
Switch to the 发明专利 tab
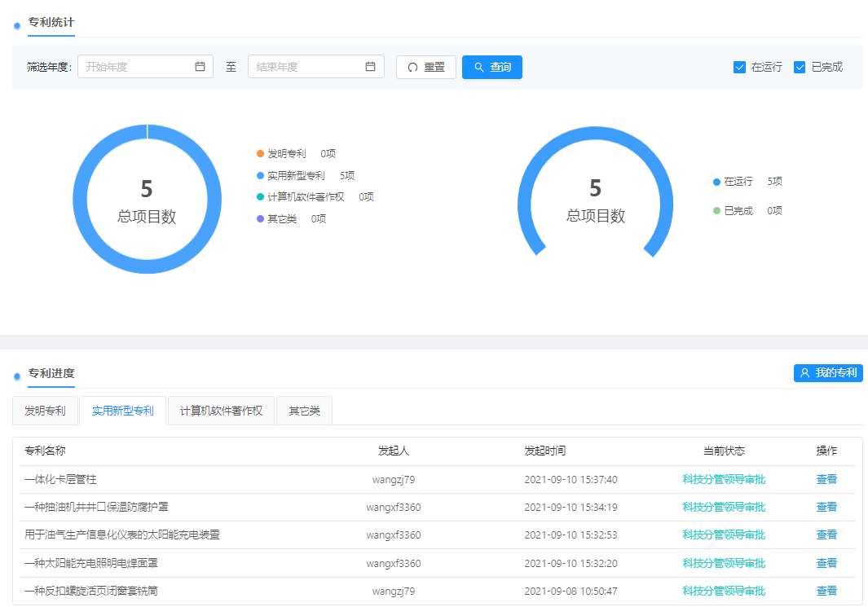click(x=46, y=411)
